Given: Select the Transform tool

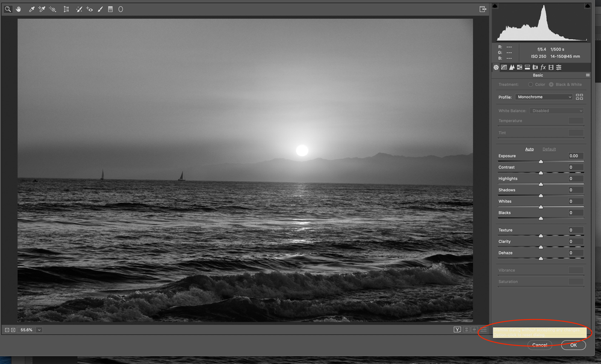Looking at the screenshot, I should pyautogui.click(x=66, y=9).
